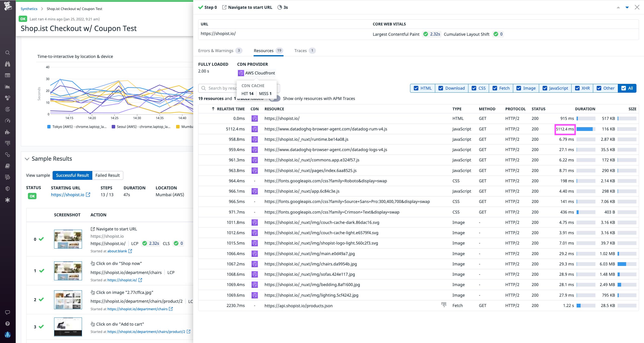Go to next step with down arrow

pos(627,8)
